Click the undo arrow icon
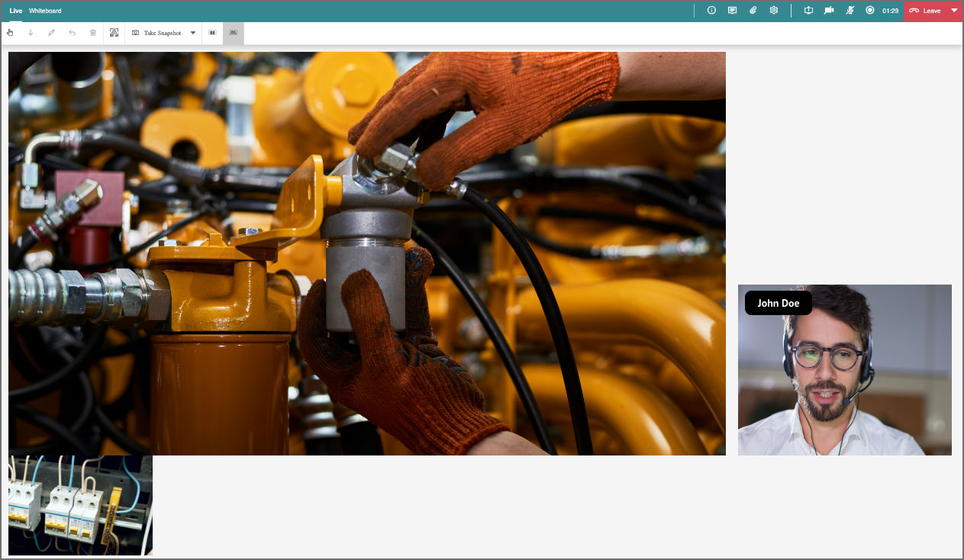The image size is (964, 560). point(73,33)
